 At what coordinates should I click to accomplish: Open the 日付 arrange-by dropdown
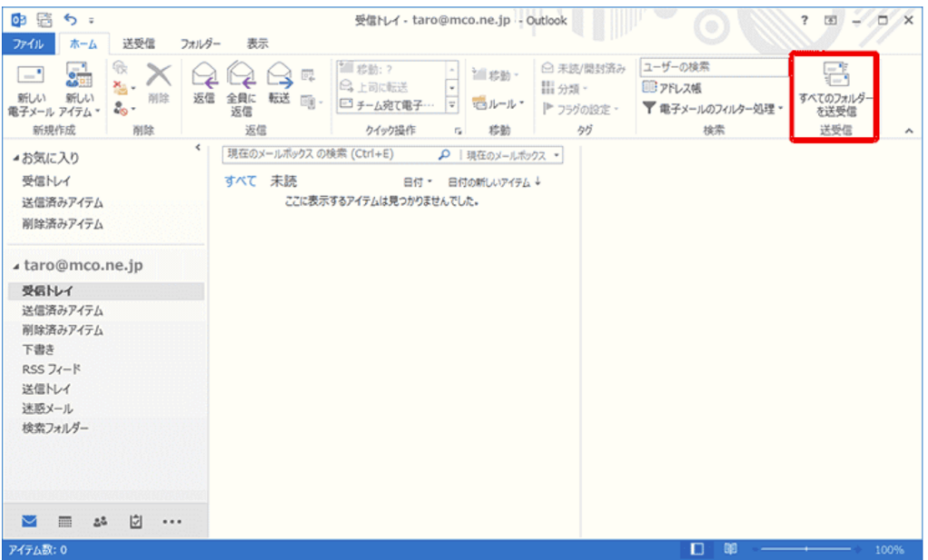[417, 182]
